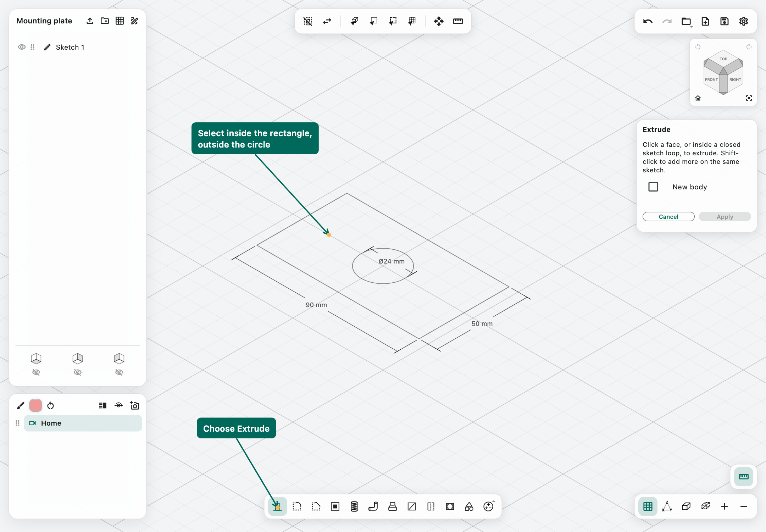Click the Cancel button in Extrude panel
The image size is (766, 532).
(x=668, y=217)
